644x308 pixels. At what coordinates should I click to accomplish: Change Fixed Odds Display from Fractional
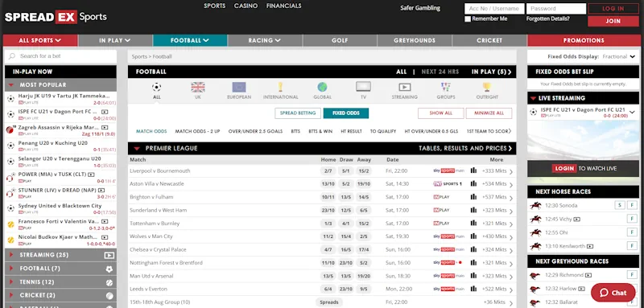coord(618,56)
